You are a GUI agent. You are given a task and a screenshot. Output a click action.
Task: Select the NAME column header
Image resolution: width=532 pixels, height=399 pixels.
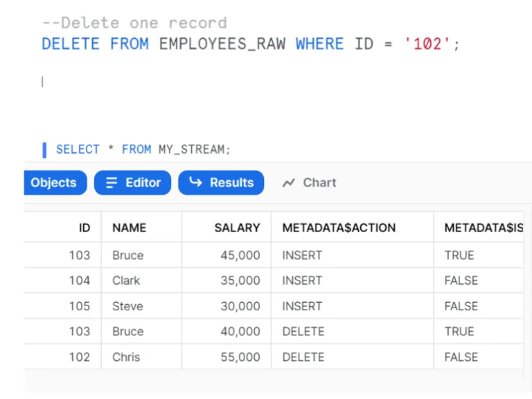click(x=129, y=227)
